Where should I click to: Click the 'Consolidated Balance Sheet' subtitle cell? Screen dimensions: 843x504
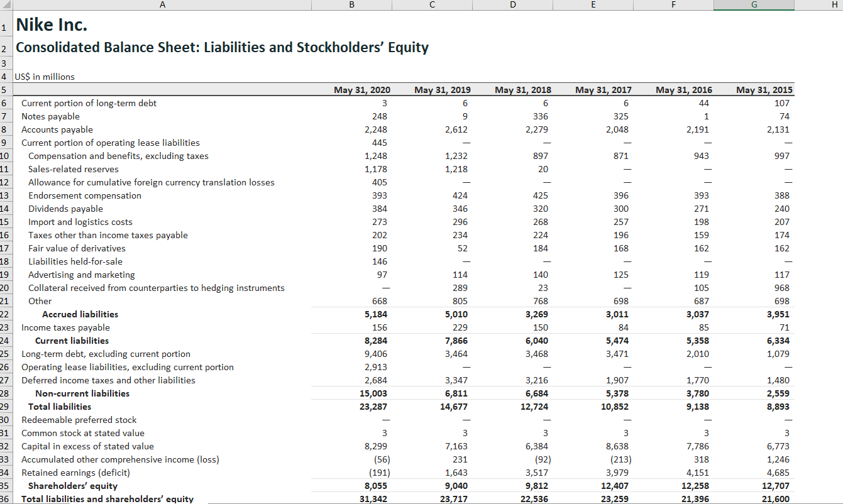coord(222,48)
